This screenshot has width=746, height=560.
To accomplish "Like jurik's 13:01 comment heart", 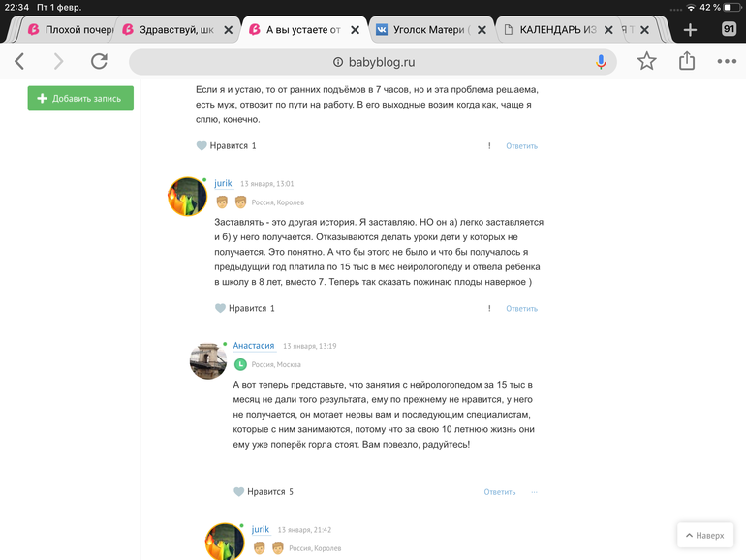I will tap(220, 308).
